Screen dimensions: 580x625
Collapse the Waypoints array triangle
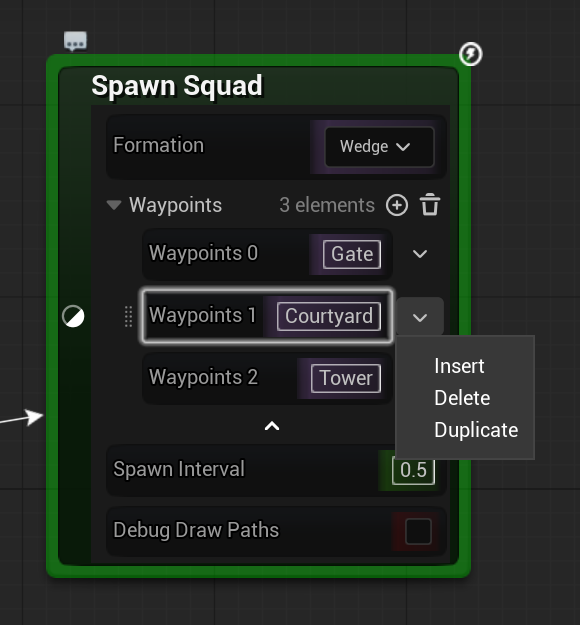pyautogui.click(x=114, y=205)
